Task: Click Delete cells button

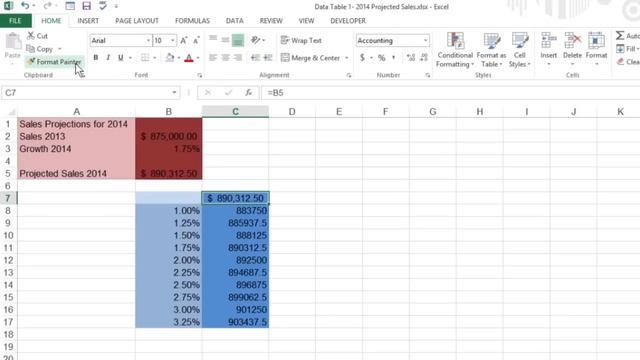Action: [x=572, y=49]
